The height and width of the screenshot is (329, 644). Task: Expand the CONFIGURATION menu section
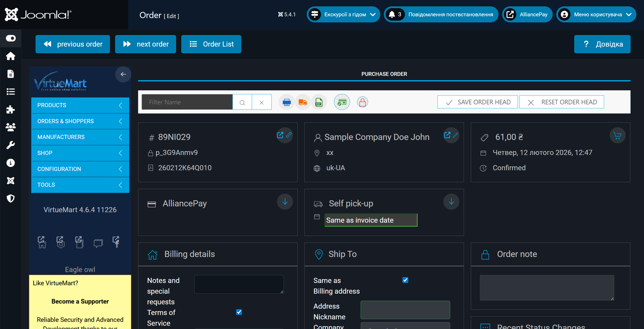(80, 169)
